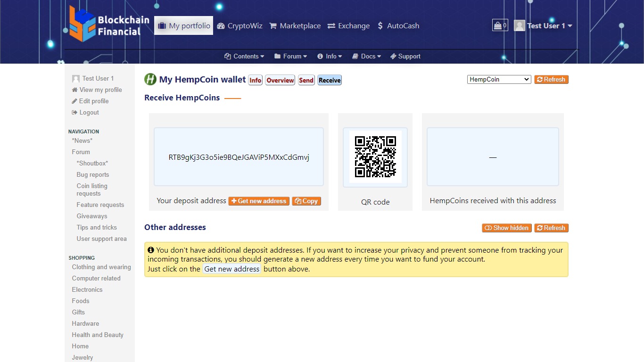644x362 pixels.
Task: Switch to the Overview tab
Action: (280, 80)
